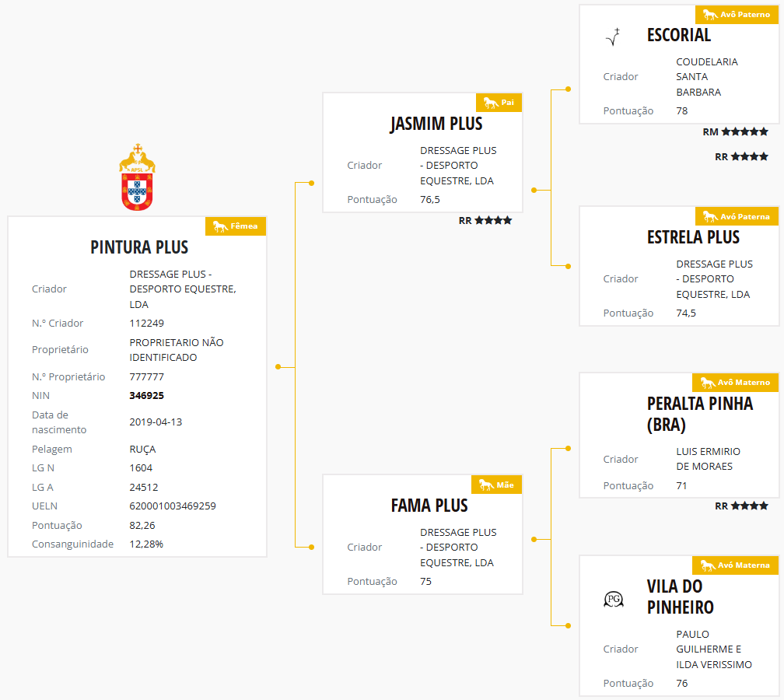Click the horse icon on Escorial's Avô Paterno badge
The width and height of the screenshot is (784, 700).
pyautogui.click(x=709, y=14)
